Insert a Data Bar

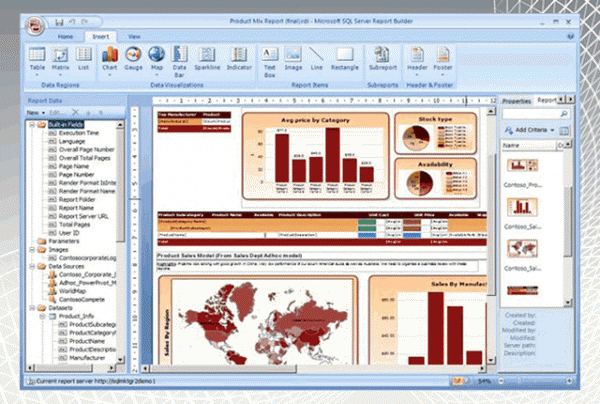179,61
